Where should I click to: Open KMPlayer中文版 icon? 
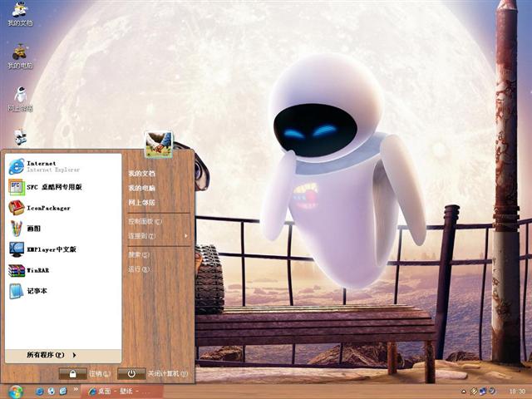coord(17,249)
